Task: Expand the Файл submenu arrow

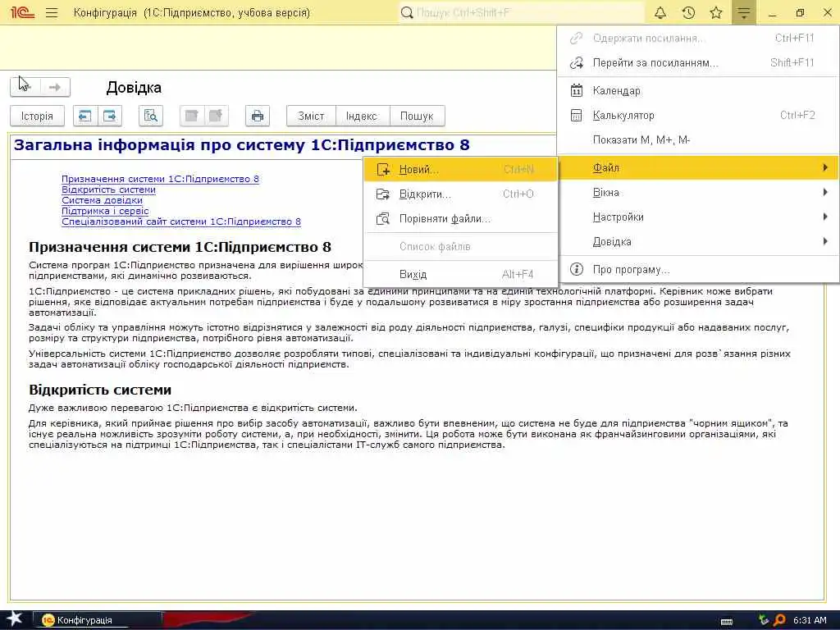Action: click(x=825, y=167)
